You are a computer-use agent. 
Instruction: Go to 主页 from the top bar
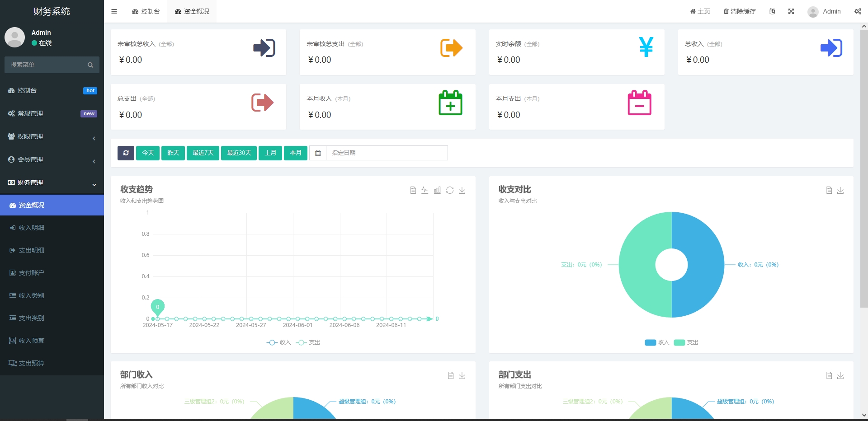pos(700,11)
